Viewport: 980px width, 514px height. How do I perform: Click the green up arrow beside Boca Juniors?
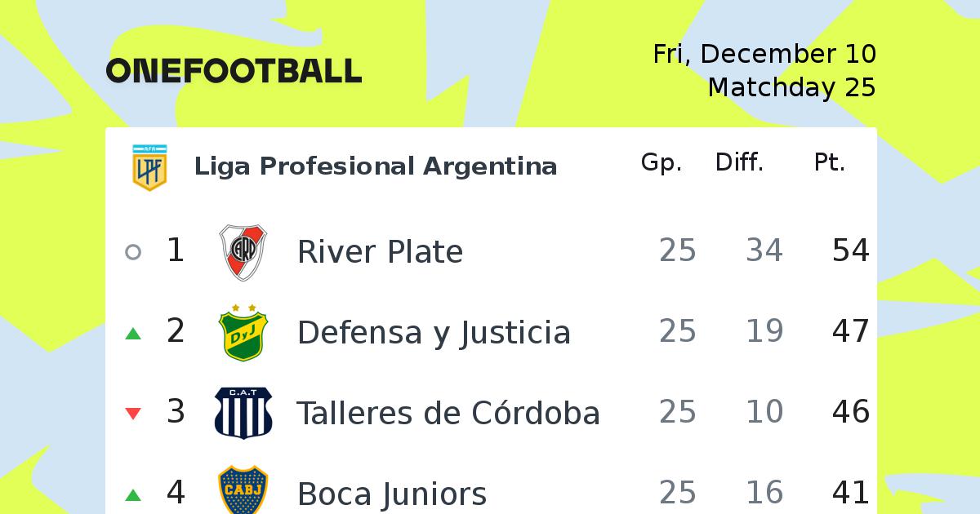tap(133, 494)
